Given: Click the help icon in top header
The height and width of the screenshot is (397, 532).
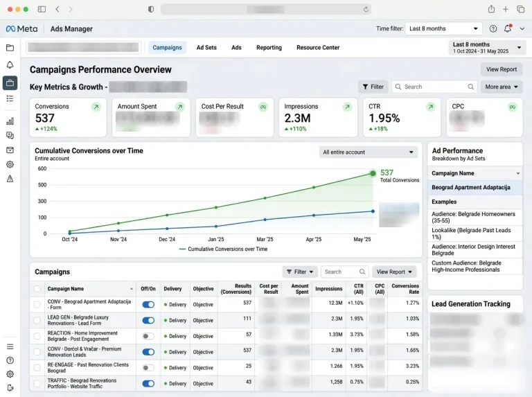Looking at the screenshot, I should click(x=493, y=29).
